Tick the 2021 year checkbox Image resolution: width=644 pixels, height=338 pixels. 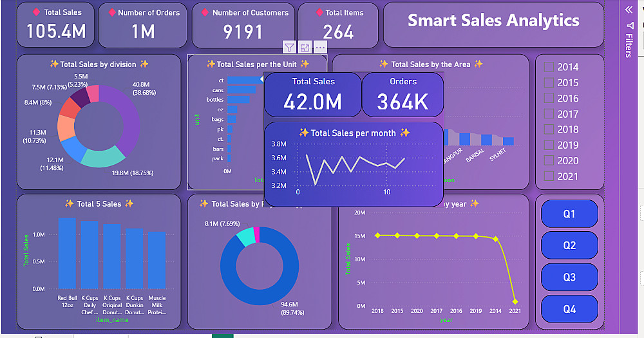(x=549, y=176)
